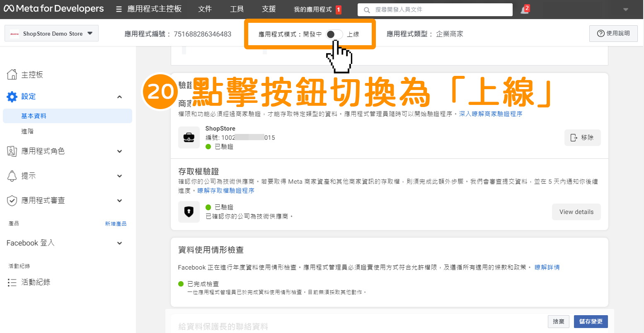Click the 設定 gear icon
This screenshot has height=333, width=644.
click(12, 97)
